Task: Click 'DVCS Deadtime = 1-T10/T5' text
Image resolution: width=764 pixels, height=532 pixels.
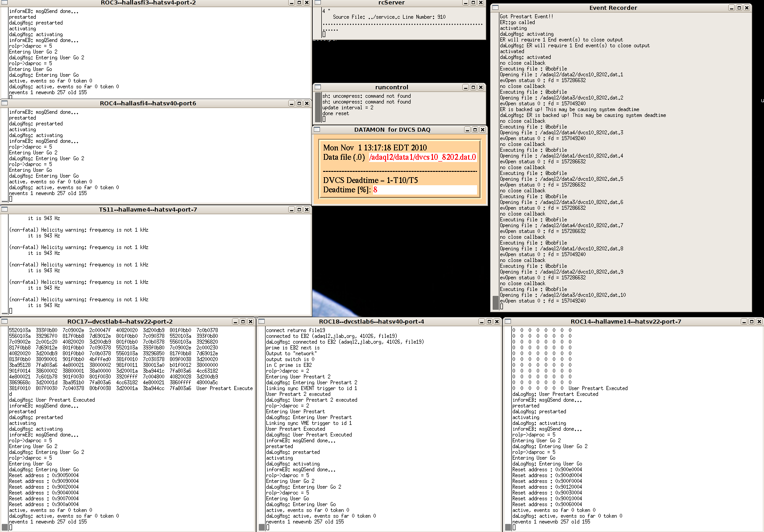Action: (x=370, y=180)
